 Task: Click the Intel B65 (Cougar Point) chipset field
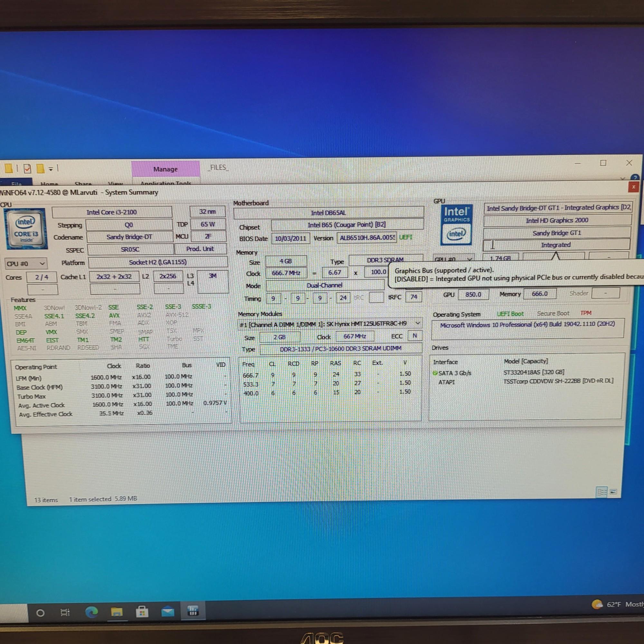(x=347, y=225)
